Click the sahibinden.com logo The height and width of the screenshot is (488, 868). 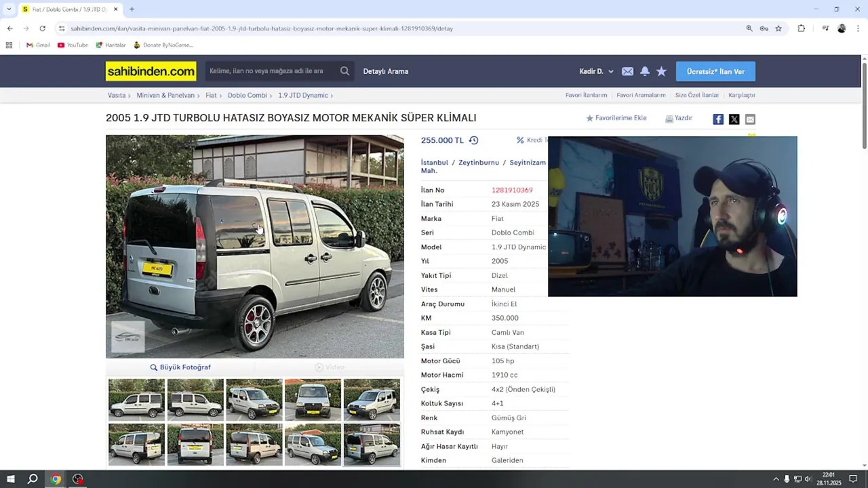click(151, 71)
